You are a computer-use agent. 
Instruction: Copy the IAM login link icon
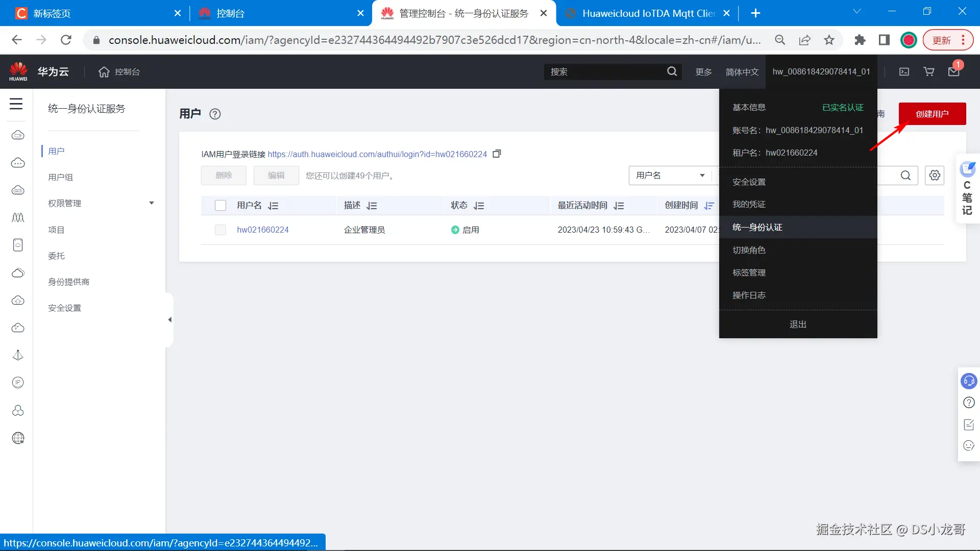pyautogui.click(x=497, y=154)
